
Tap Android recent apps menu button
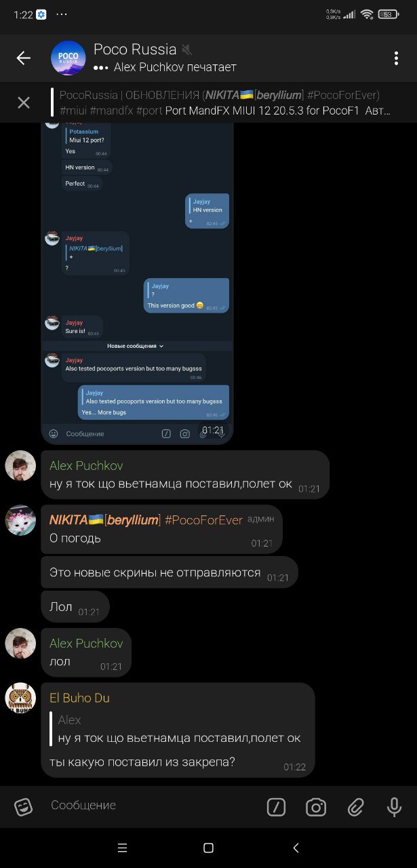point(122,848)
